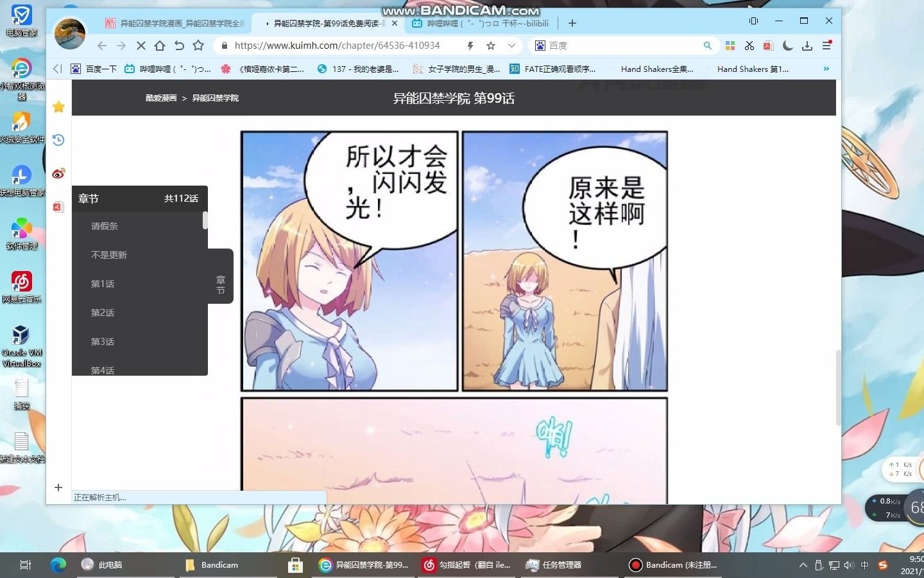Screen dimensions: 924x578
Task: Open 此电脑 from taskbar
Action: coord(103,565)
